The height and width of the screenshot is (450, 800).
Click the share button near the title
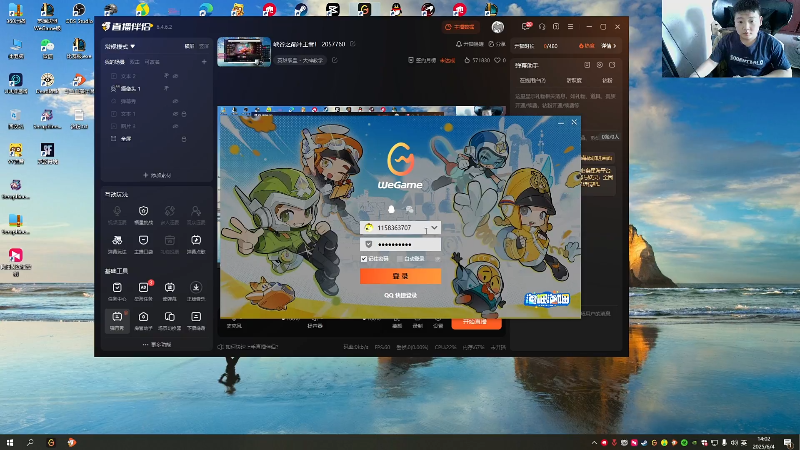coord(496,44)
